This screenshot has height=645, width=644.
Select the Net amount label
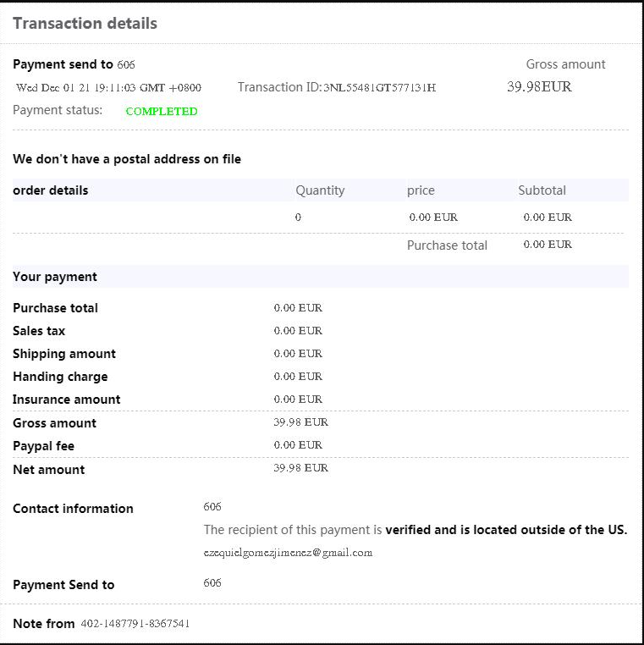49,470
